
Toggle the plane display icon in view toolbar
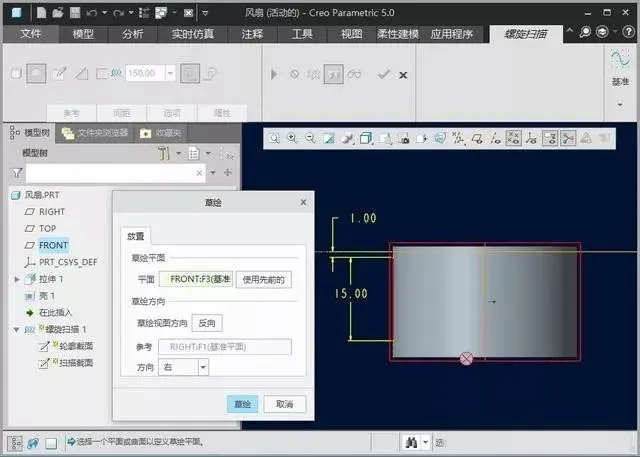[x=477, y=139]
